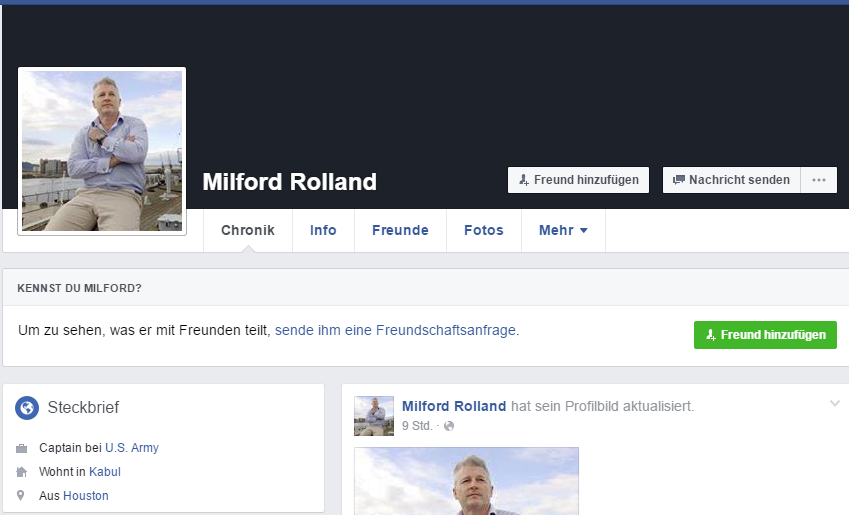Click the 'KENNST DU MILFORD?' heading

coord(80,288)
